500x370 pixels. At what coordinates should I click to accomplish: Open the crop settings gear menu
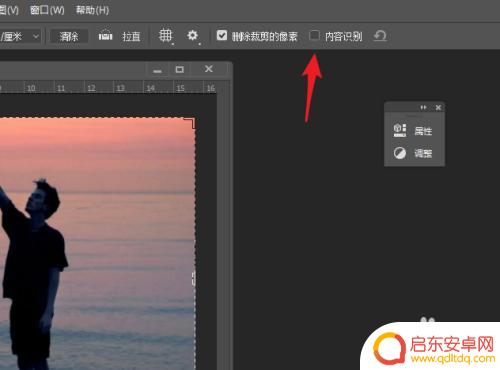point(193,35)
